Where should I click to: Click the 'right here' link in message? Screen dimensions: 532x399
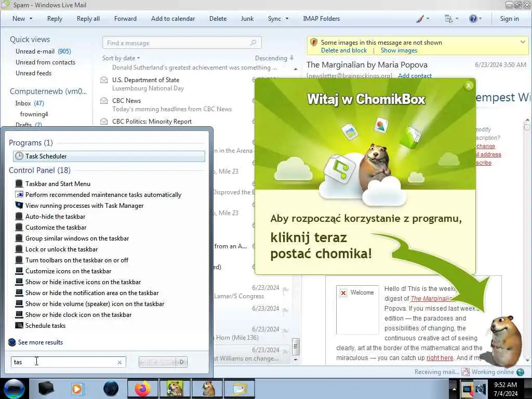click(440, 357)
